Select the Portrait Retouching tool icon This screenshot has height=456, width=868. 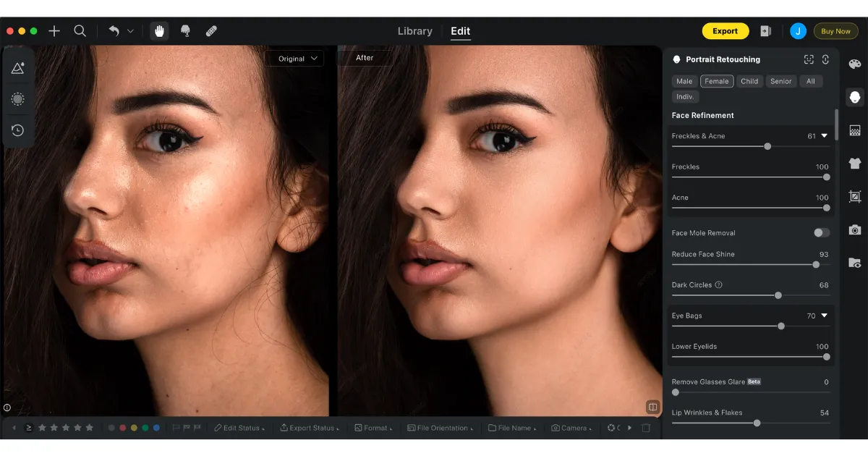[x=854, y=97]
